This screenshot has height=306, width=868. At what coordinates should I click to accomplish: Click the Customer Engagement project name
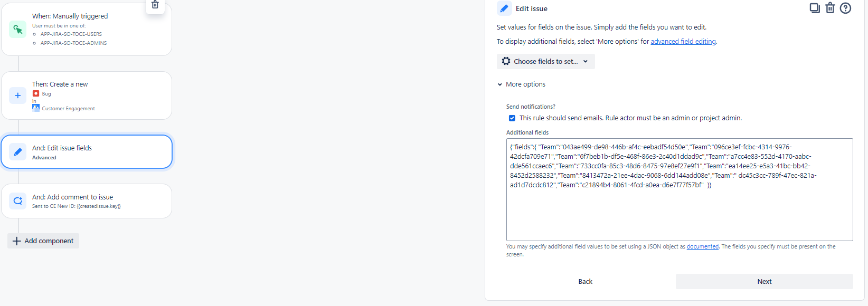click(x=69, y=109)
